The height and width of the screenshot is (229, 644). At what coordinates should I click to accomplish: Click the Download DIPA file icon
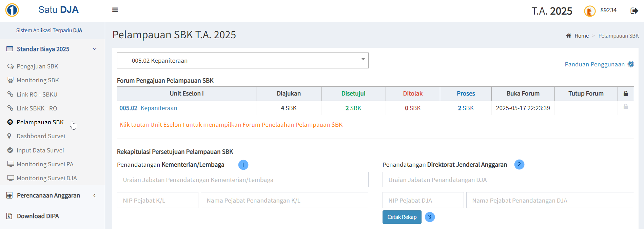click(x=9, y=216)
